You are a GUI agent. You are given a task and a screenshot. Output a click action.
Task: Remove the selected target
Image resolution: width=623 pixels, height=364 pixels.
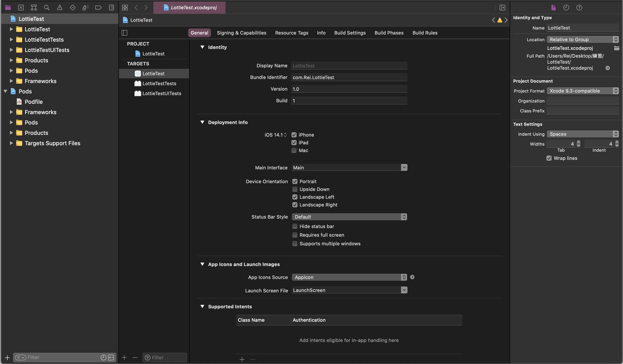pyautogui.click(x=135, y=358)
